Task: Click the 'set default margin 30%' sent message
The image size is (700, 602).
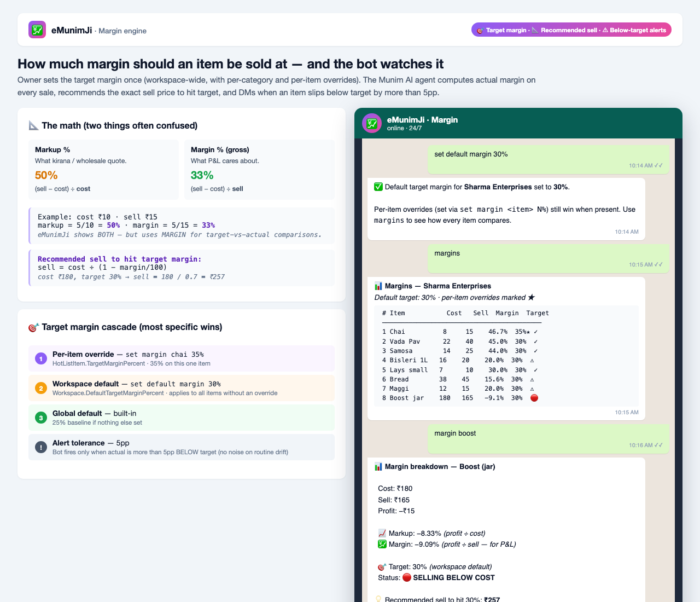Action: 549,159
